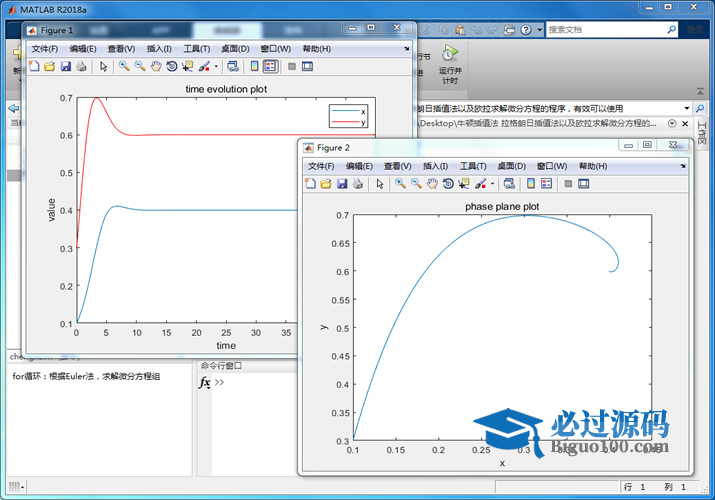Open current folder path dropdown arrow
The height and width of the screenshot is (500, 715).
(x=686, y=108)
